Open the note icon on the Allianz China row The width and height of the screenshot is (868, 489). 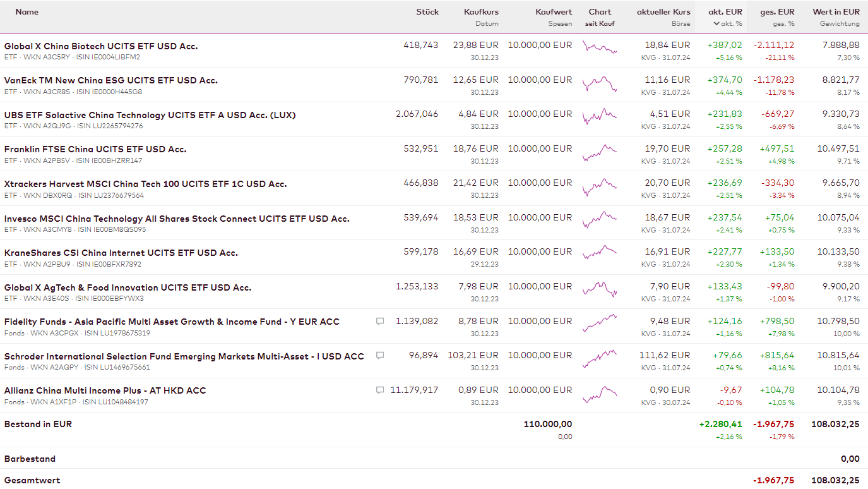coord(380,390)
